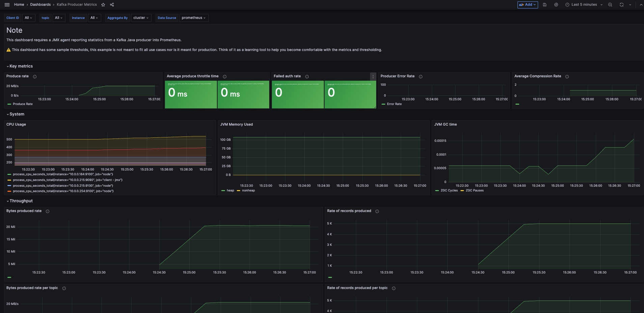Open the Data Source prometheus dropdown
Viewport: 644px width, 313px height.
[x=194, y=18]
